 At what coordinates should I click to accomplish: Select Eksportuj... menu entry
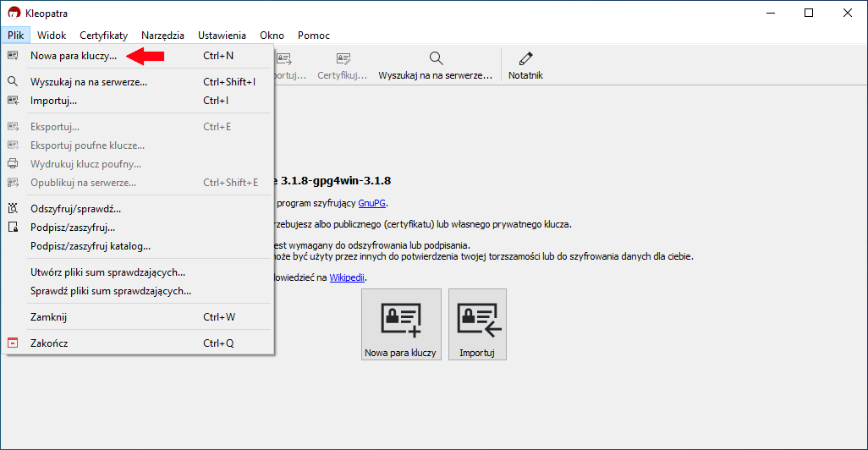click(138, 127)
